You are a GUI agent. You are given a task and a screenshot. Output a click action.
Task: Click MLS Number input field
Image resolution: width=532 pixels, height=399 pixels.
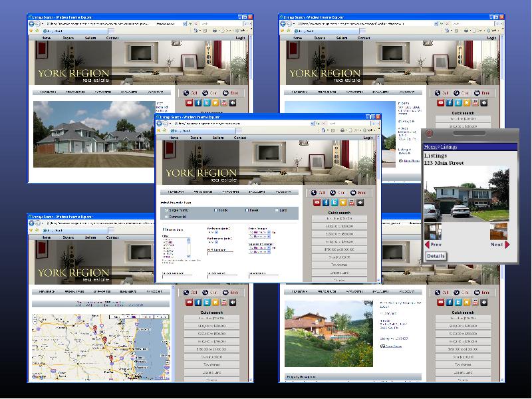pos(221,253)
